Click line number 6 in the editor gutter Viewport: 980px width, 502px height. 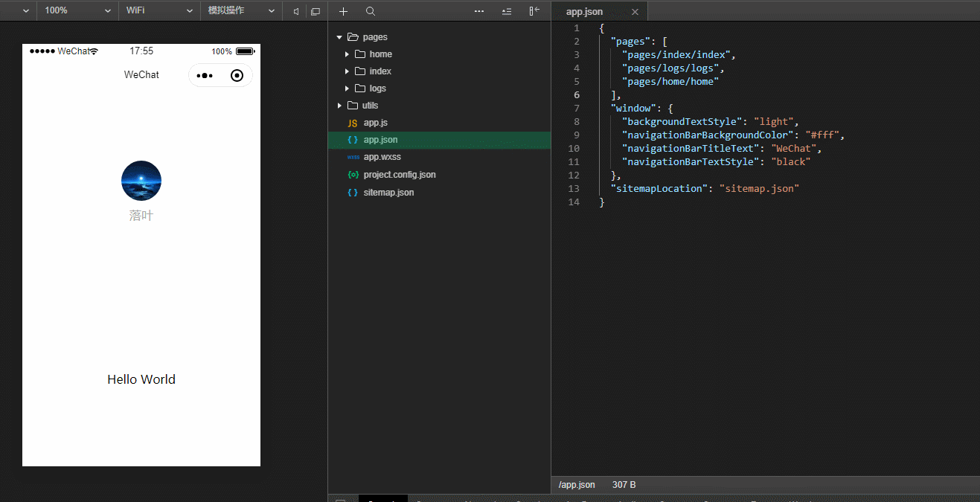(x=577, y=95)
